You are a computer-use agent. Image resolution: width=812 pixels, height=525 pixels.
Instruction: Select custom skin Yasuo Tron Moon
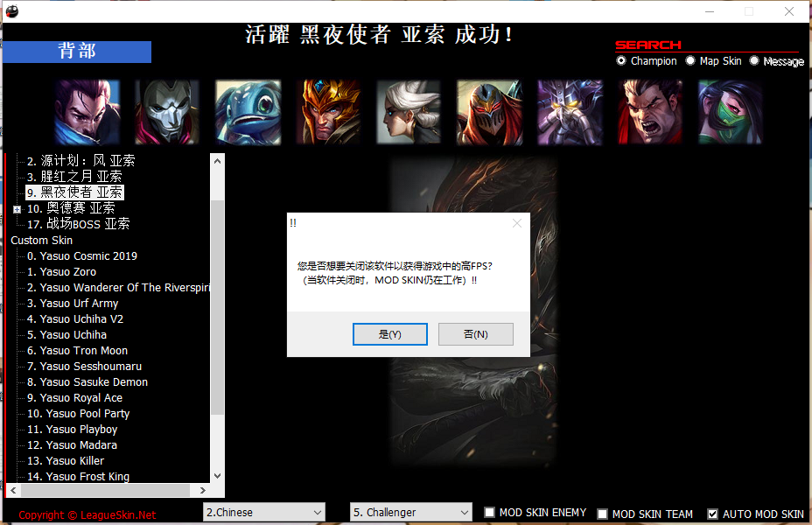pyautogui.click(x=77, y=351)
